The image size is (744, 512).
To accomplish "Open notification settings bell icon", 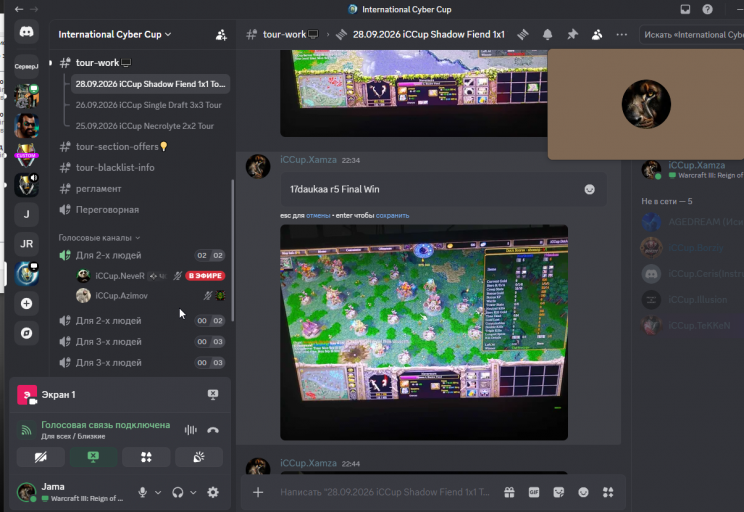I will (548, 35).
